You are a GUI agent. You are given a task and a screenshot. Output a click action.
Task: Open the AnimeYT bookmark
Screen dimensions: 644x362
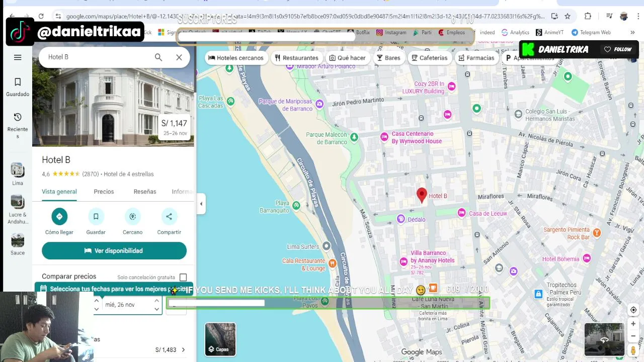point(549,32)
